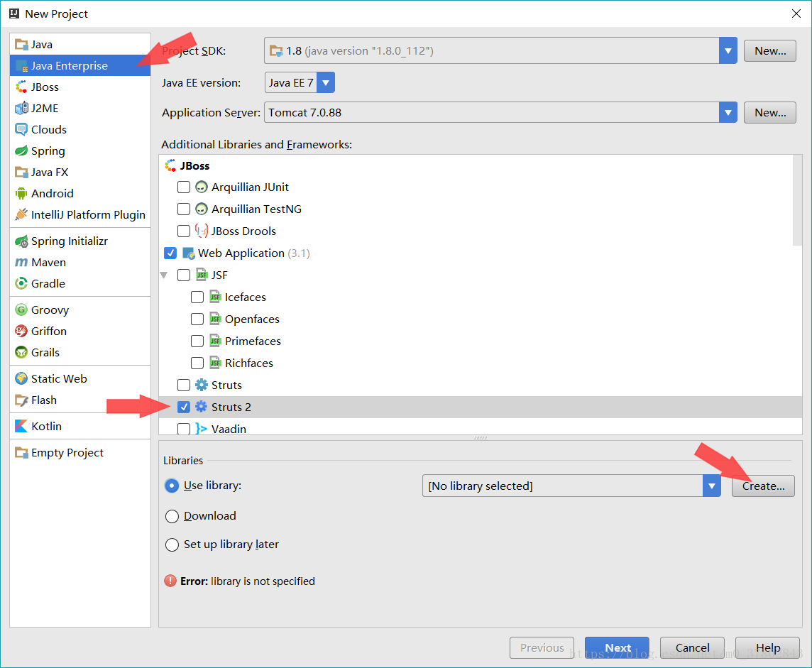Tick the JSF checkbox
Screen dimensions: 812x668
[184, 275]
